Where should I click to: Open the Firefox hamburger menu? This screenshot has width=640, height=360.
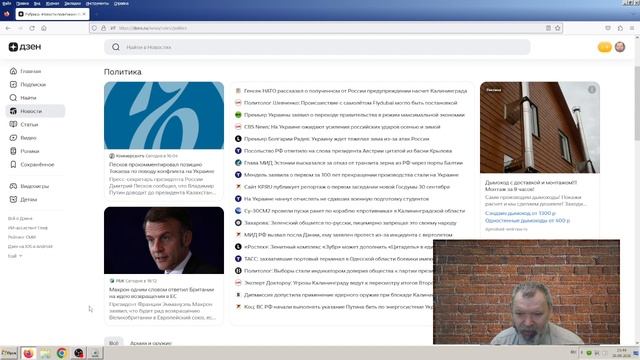(x=632, y=28)
